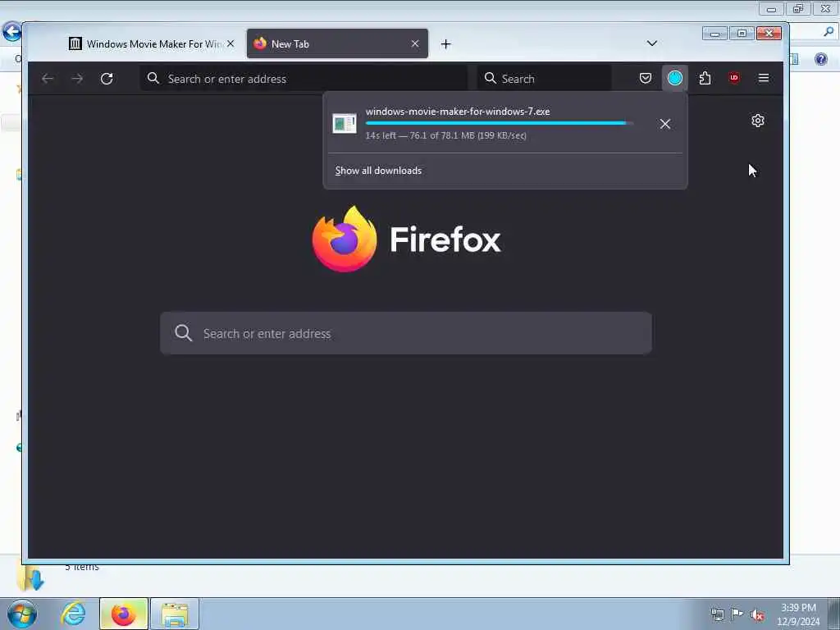Click the network tray icon

click(717, 614)
